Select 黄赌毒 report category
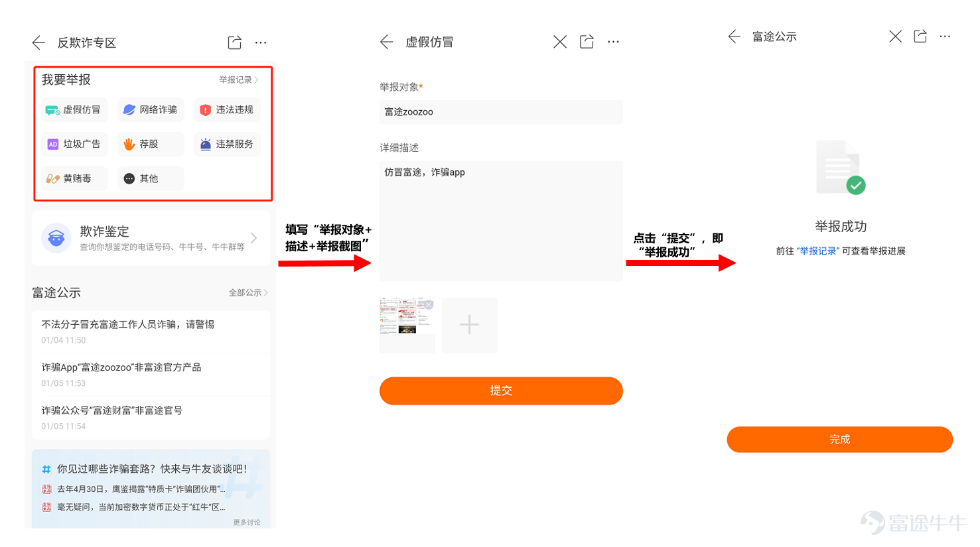Image resolution: width=980 pixels, height=547 pixels. (x=74, y=178)
